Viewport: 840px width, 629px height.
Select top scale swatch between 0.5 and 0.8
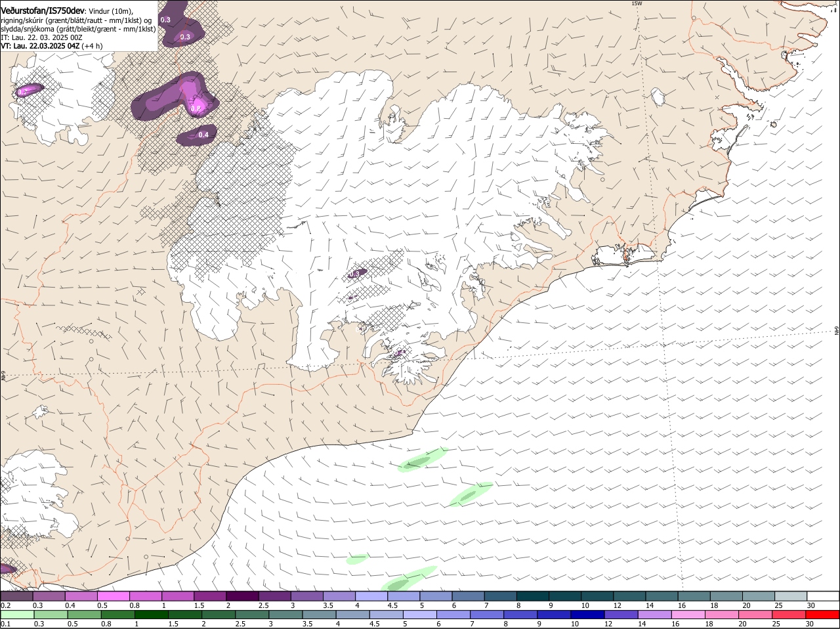click(114, 596)
